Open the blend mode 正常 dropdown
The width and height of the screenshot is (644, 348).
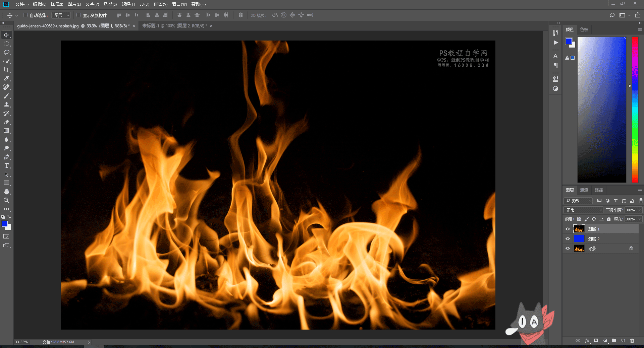pyautogui.click(x=584, y=210)
